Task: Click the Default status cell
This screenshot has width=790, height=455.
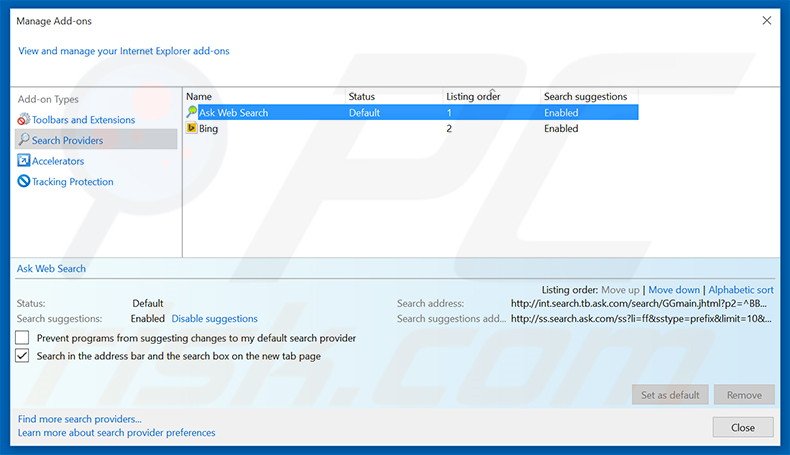Action: pyautogui.click(x=364, y=113)
